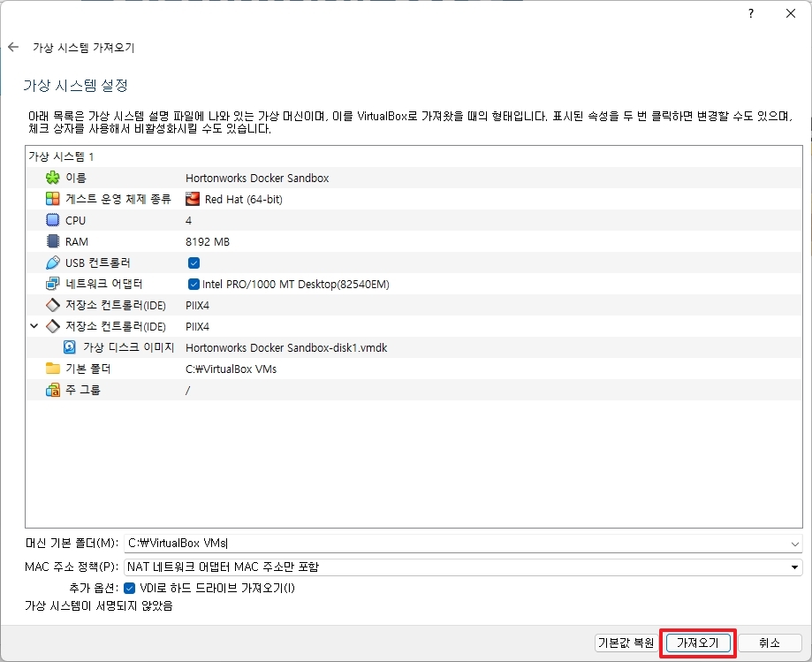Click the 취소 (Cancel) button

770,643
